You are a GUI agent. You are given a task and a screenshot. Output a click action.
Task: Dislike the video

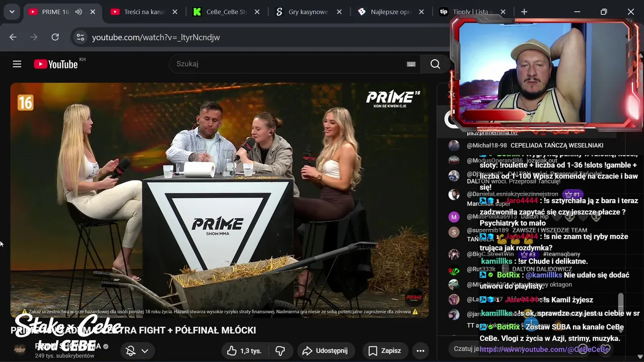[x=281, y=351]
